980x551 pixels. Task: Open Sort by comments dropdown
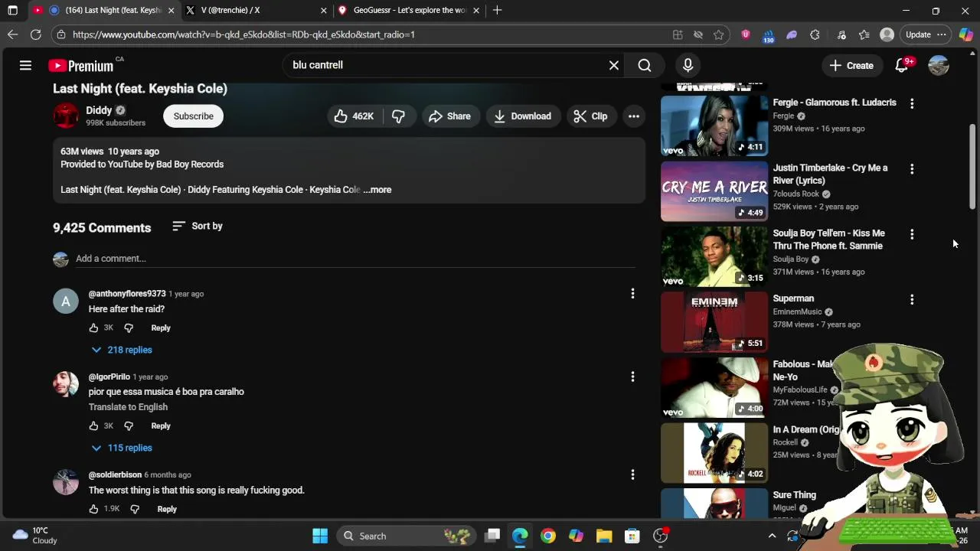pyautogui.click(x=198, y=227)
